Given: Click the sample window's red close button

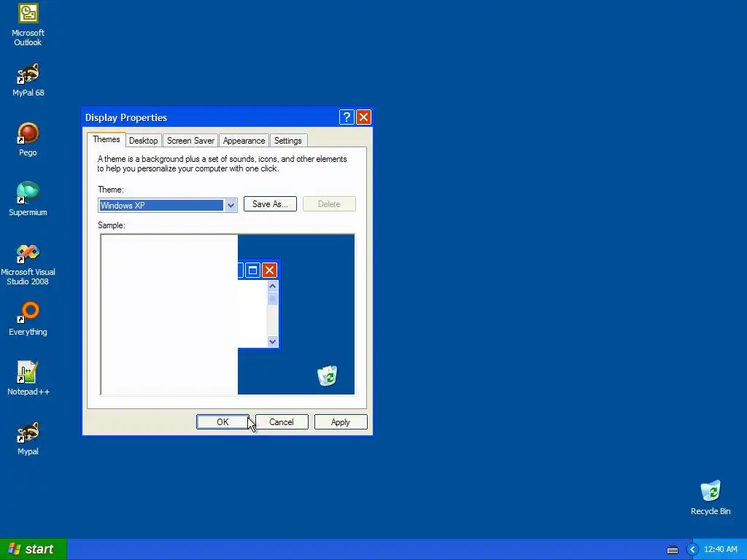Looking at the screenshot, I should pos(270,271).
